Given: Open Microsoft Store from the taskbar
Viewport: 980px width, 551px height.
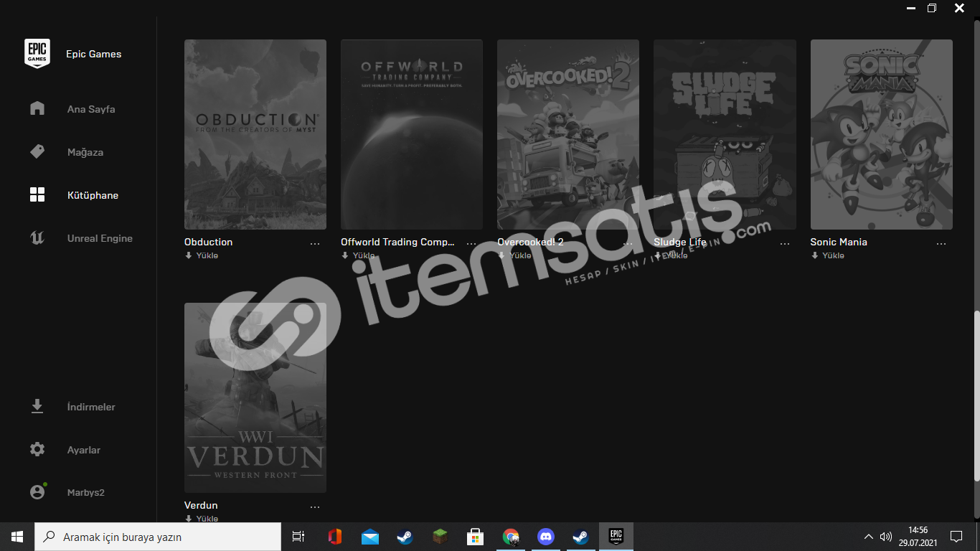Looking at the screenshot, I should (475, 537).
